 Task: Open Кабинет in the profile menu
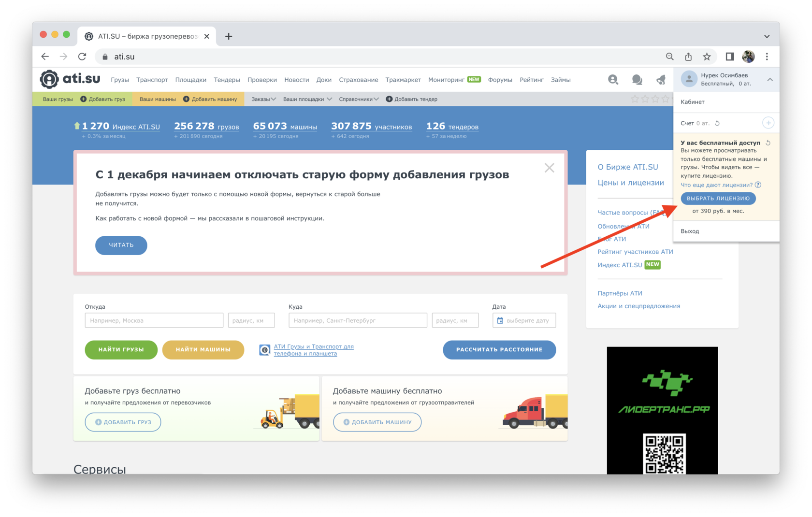coord(693,102)
